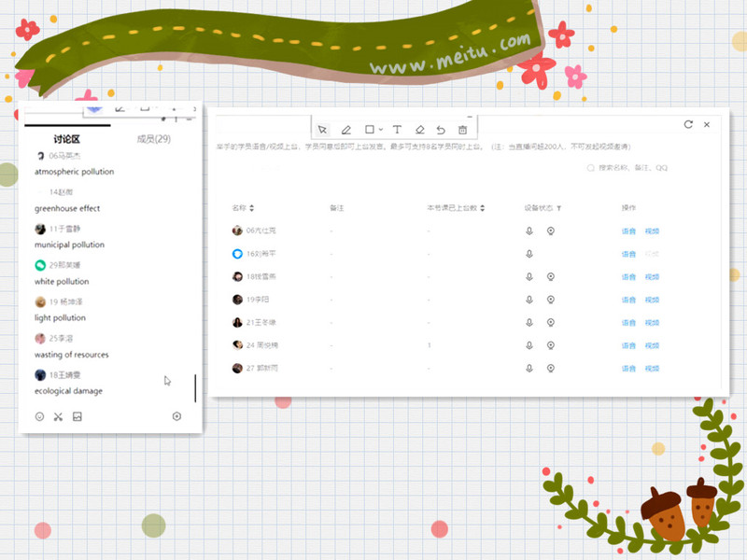Pick the eraser tool
Image resolution: width=747 pixels, height=560 pixels.
click(x=419, y=130)
